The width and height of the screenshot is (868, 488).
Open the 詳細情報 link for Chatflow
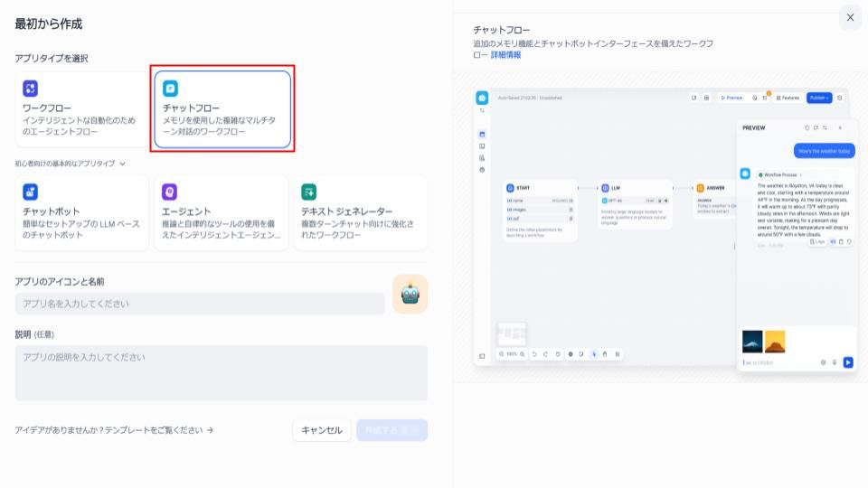pos(505,55)
